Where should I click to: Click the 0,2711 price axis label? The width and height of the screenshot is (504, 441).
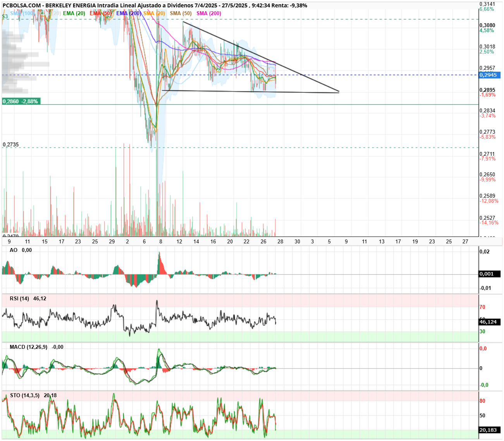pos(487,154)
